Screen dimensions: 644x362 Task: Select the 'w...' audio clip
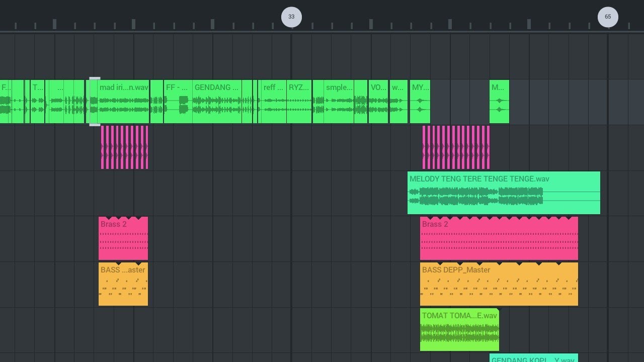point(398,101)
